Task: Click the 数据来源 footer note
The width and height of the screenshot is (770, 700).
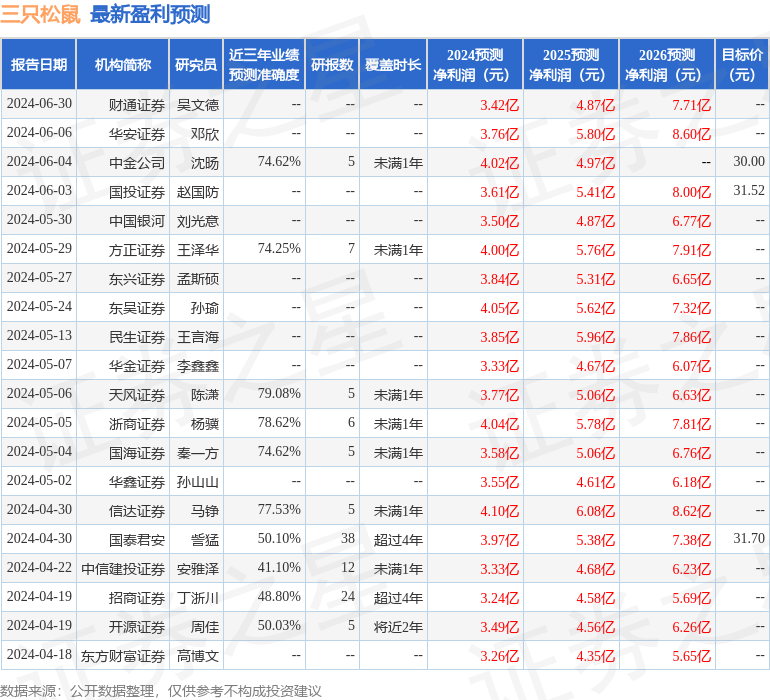Action: (161, 691)
